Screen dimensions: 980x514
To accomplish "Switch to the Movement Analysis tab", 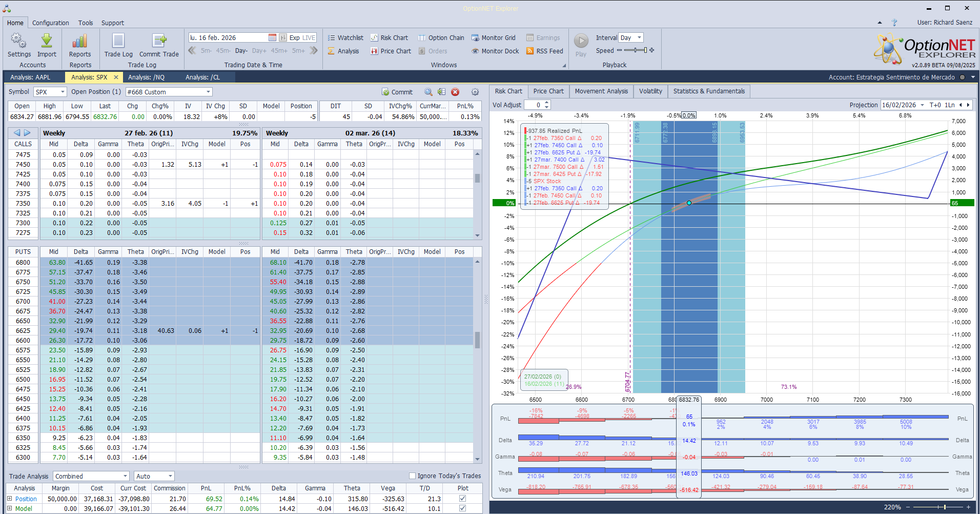I will click(601, 91).
